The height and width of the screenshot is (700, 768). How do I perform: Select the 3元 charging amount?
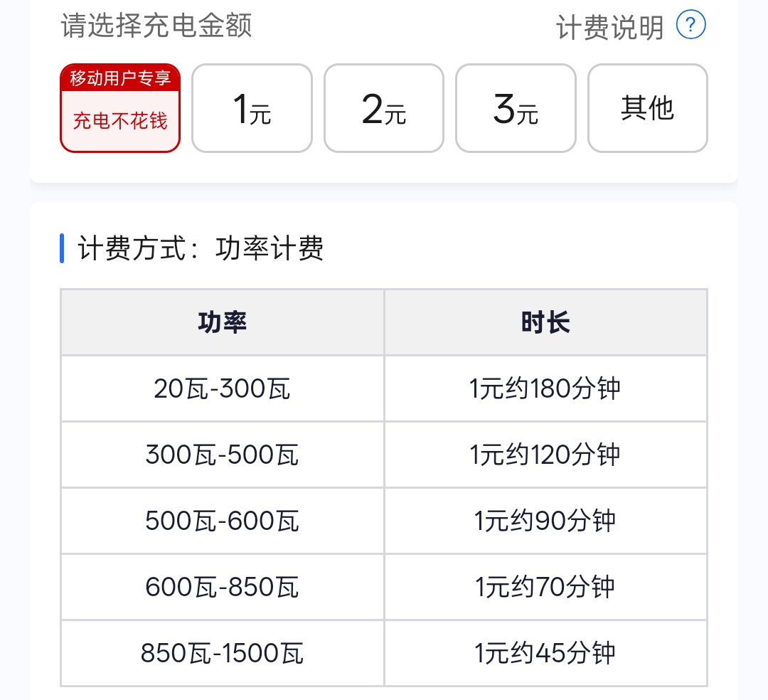tap(516, 107)
